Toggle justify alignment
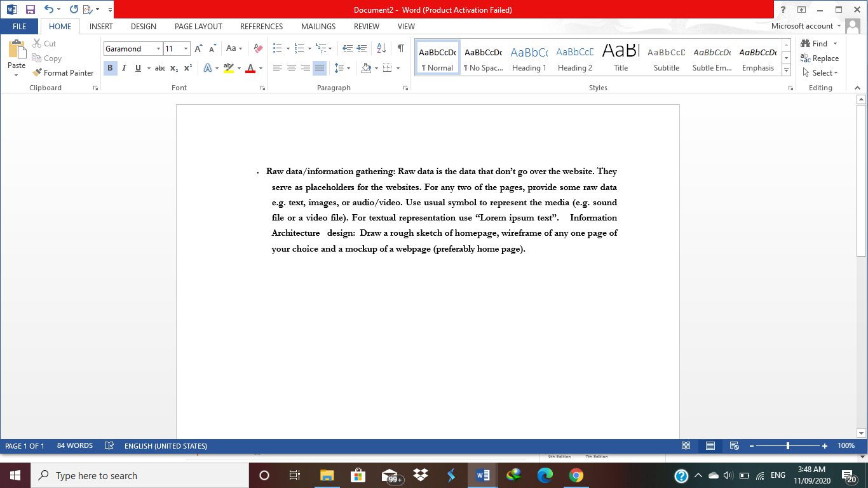This screenshot has height=488, width=868. pos(320,68)
